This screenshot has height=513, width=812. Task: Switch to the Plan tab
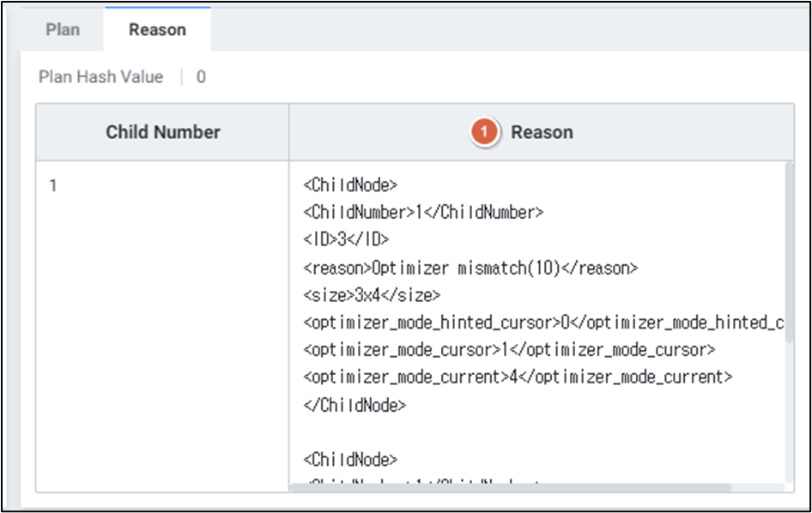[63, 29]
